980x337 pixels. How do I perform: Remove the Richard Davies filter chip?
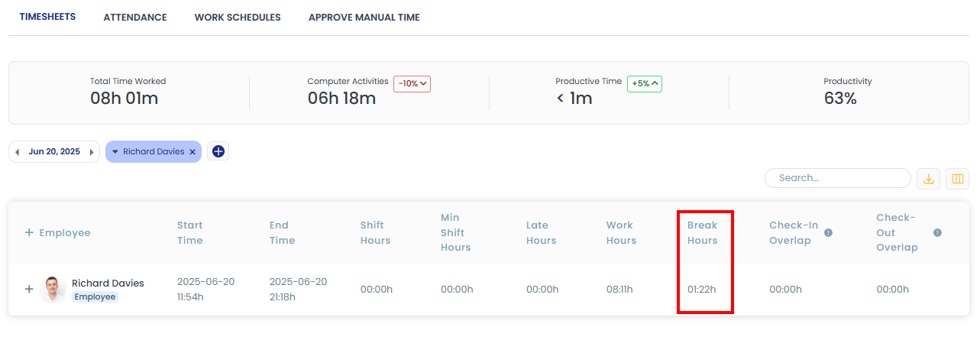[192, 152]
